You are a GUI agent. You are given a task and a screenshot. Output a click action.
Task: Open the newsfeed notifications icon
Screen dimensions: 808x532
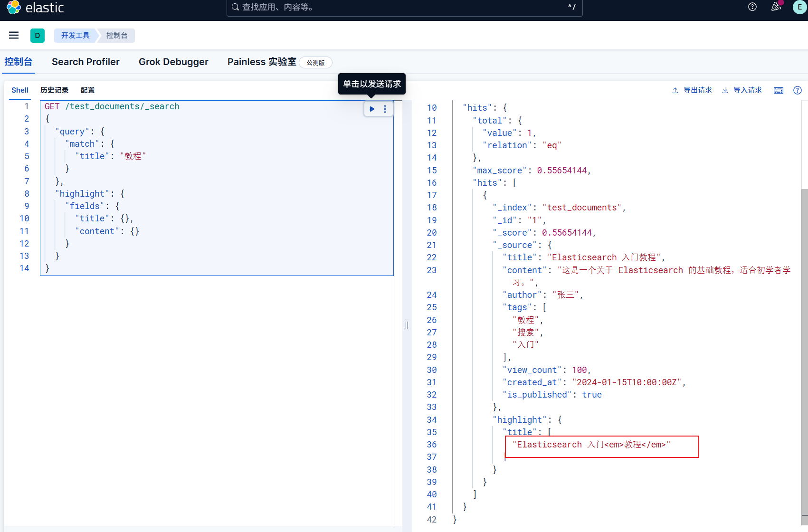776,7
